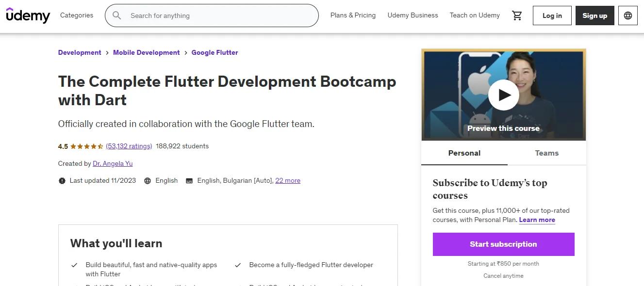Image resolution: width=644 pixels, height=286 pixels.
Task: Check the fully-fledged developer checkmark
Action: coord(237,265)
